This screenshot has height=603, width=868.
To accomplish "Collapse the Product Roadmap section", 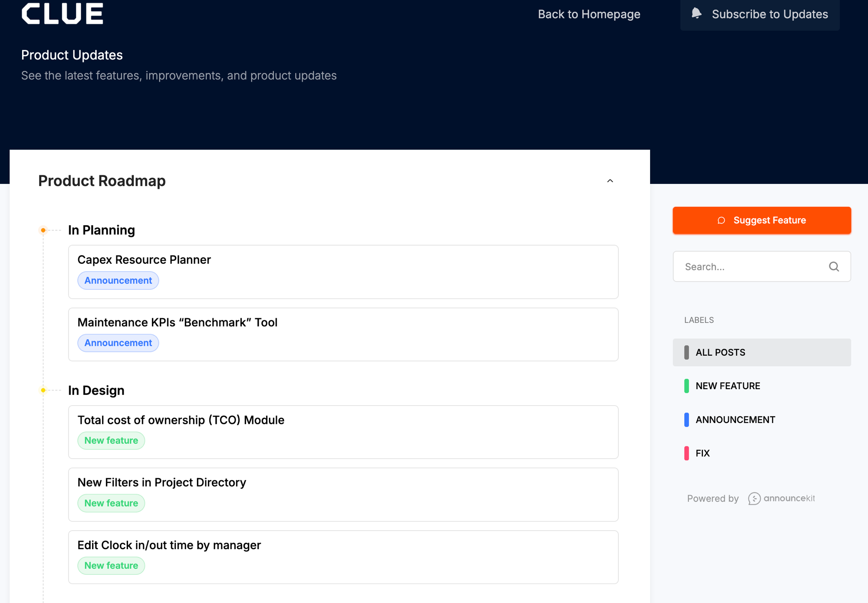I will pyautogui.click(x=610, y=180).
